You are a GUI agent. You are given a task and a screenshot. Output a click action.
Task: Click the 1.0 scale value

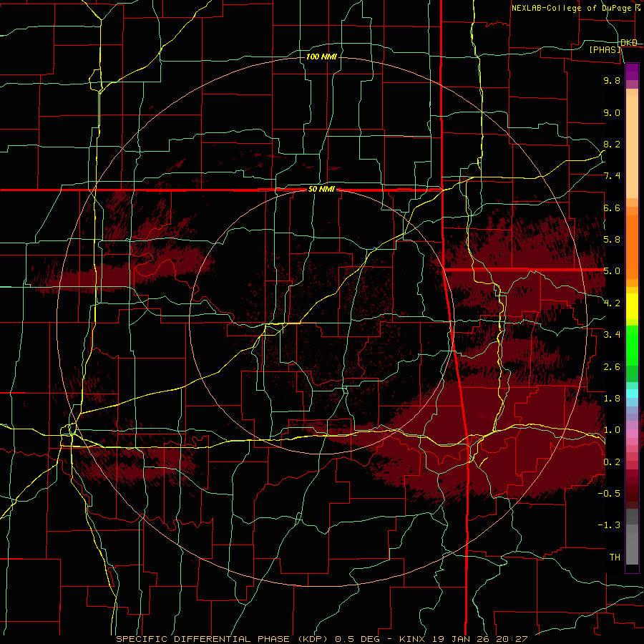(x=612, y=430)
